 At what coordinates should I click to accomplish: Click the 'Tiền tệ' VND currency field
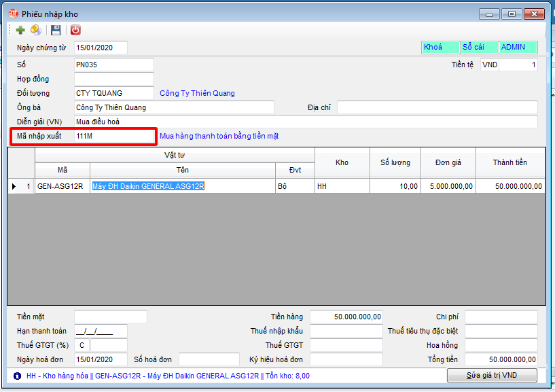[489, 65]
